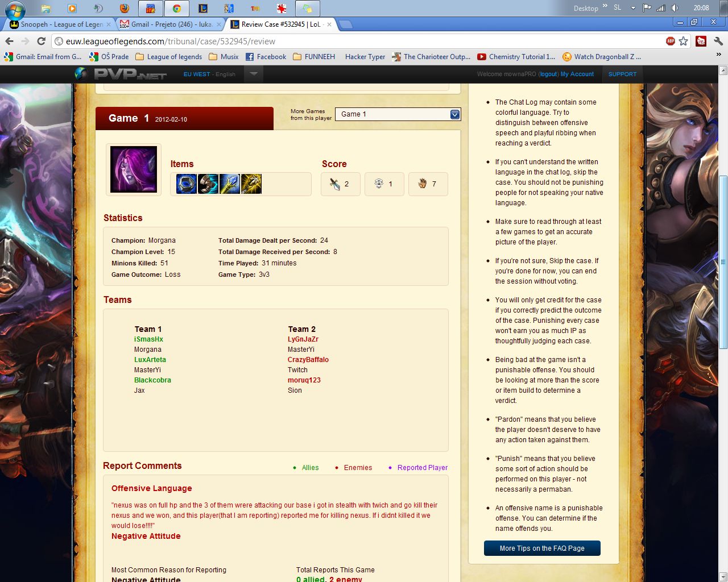Click the blue crystal staff item icon
Screen dimensions: 728x582
pos(230,184)
